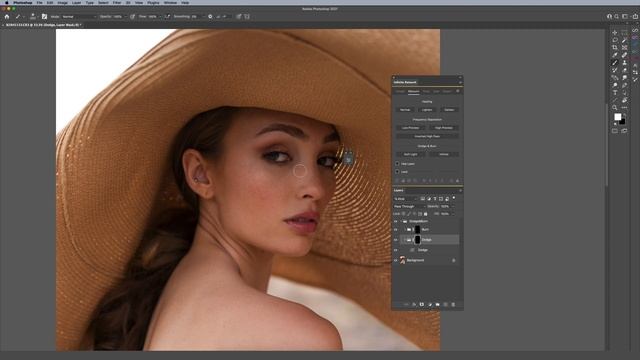Select the Healing Brush tool
The height and width of the screenshot is (360, 640).
(x=624, y=55)
